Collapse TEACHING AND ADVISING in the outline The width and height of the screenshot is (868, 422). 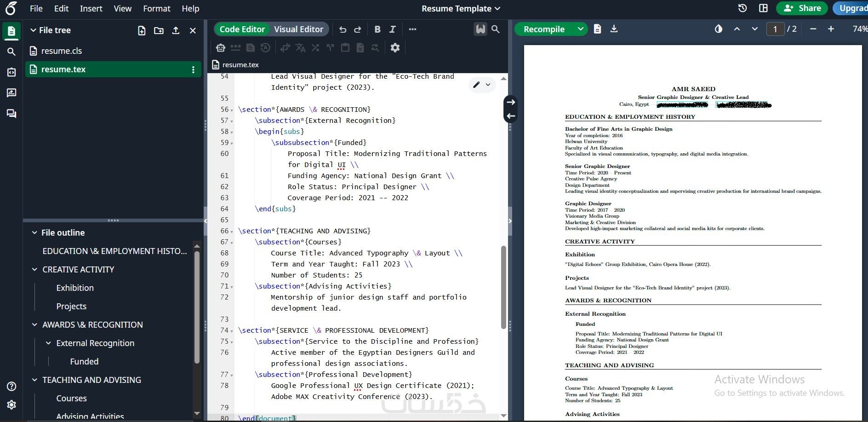pyautogui.click(x=34, y=380)
